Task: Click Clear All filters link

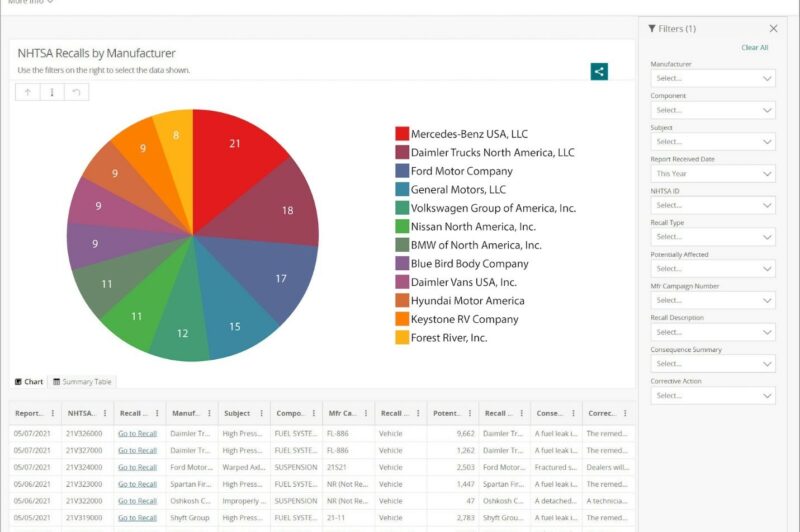Action: pyautogui.click(x=754, y=48)
